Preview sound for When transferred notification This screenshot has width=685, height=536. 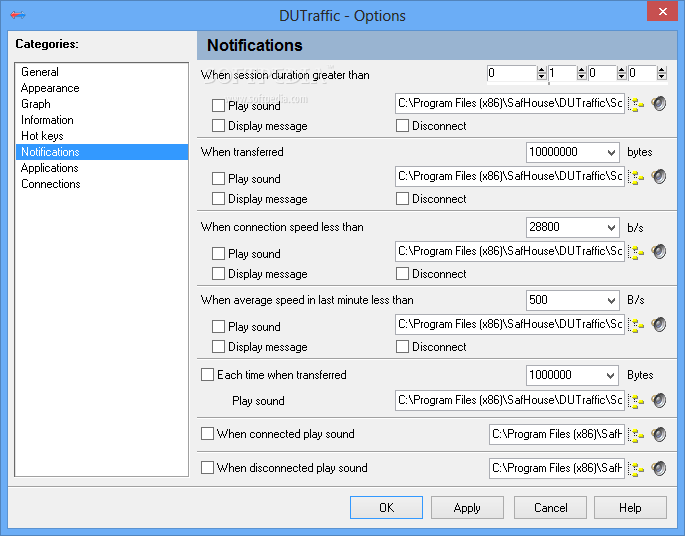(659, 176)
